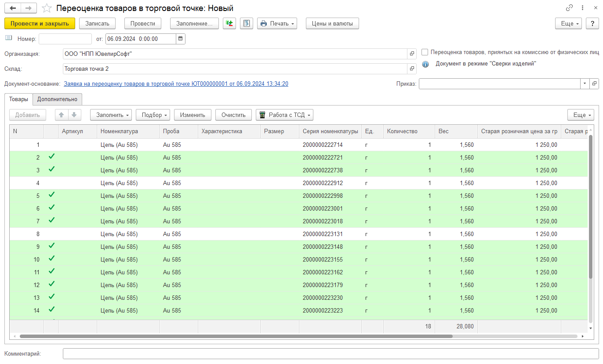The width and height of the screenshot is (603, 364).
Task: Copy link using the chain icon
Action: coord(569,8)
